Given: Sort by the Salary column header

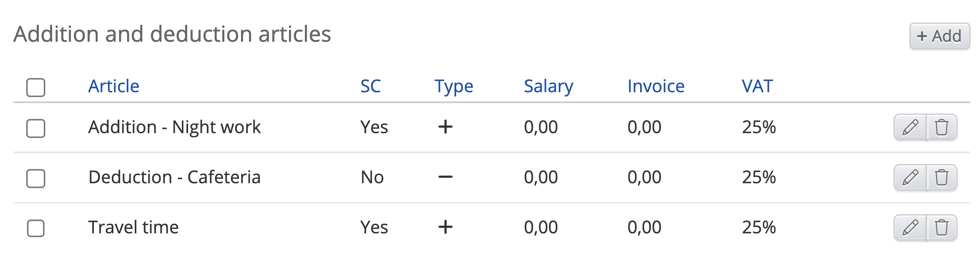Looking at the screenshot, I should [548, 86].
